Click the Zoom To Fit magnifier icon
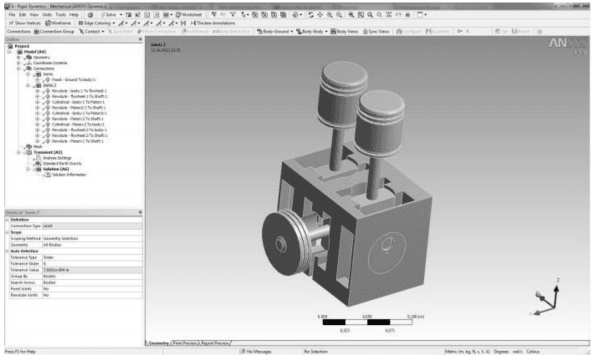 (351, 15)
